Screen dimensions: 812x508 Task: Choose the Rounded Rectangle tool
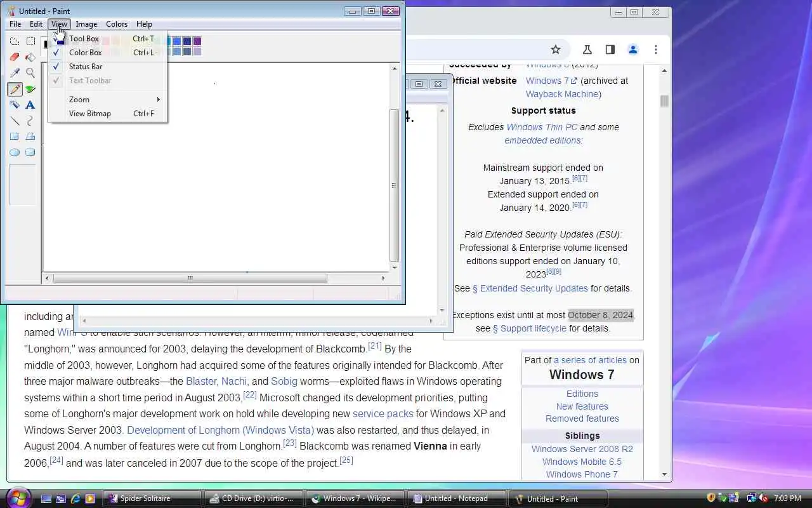coord(30,152)
